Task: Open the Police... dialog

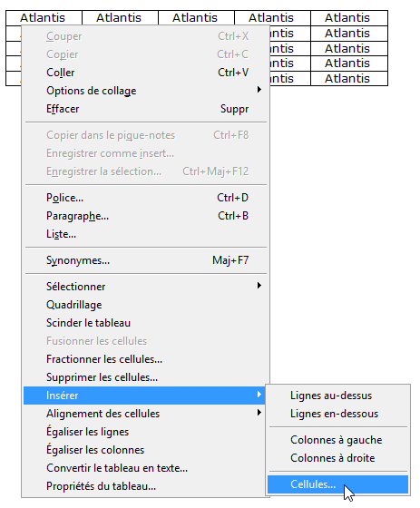Action: (x=145, y=198)
